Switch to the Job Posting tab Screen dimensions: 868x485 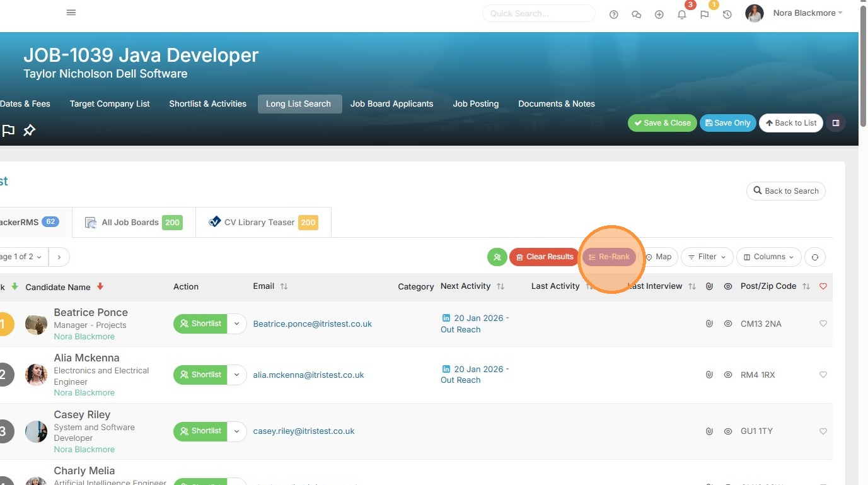476,104
